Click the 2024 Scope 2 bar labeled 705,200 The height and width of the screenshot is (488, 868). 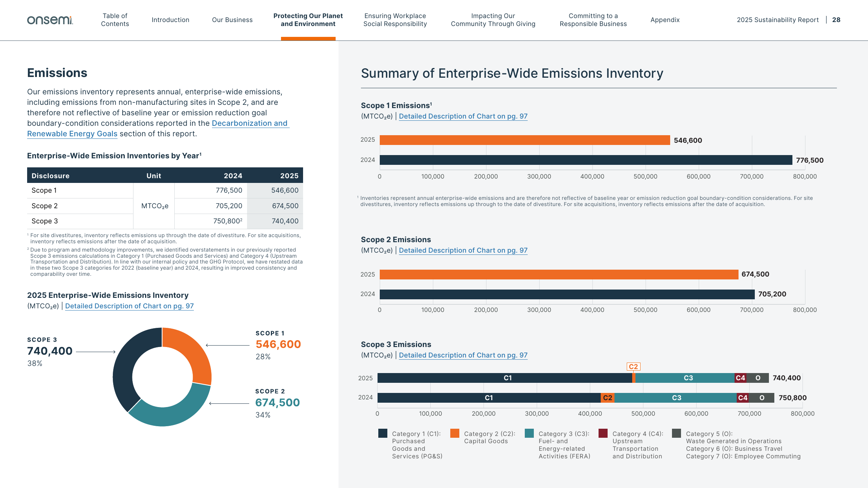567,294
